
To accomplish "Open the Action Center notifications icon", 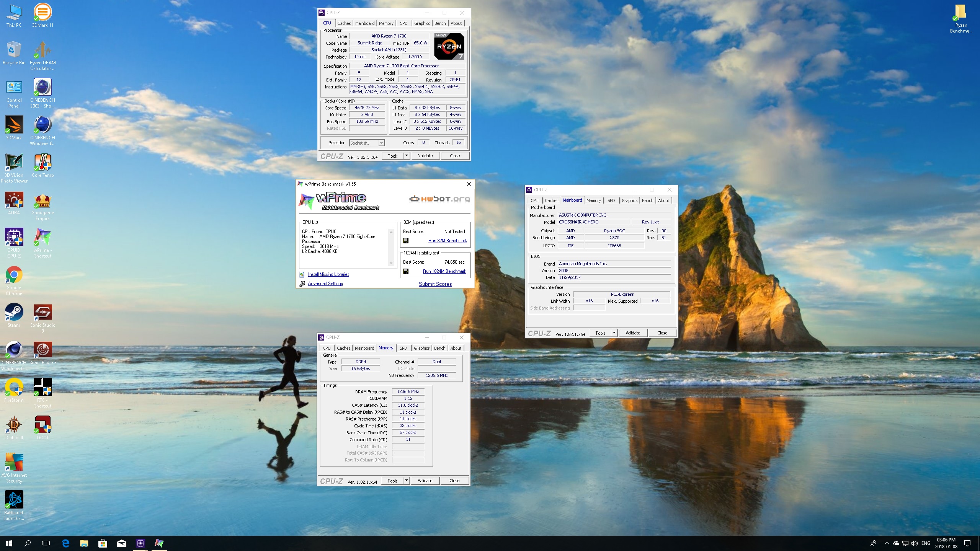I will [967, 543].
